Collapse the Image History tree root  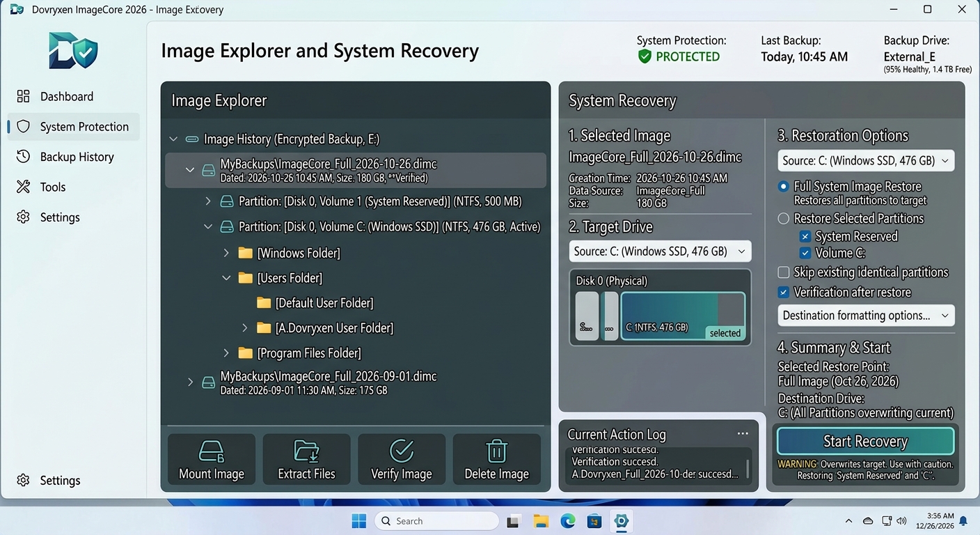(x=173, y=139)
